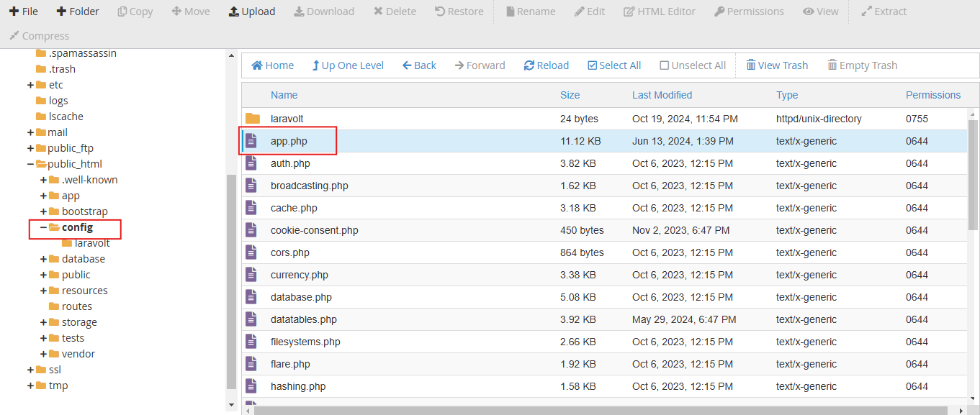
Task: Create a new file with the File button
Action: 14,12
